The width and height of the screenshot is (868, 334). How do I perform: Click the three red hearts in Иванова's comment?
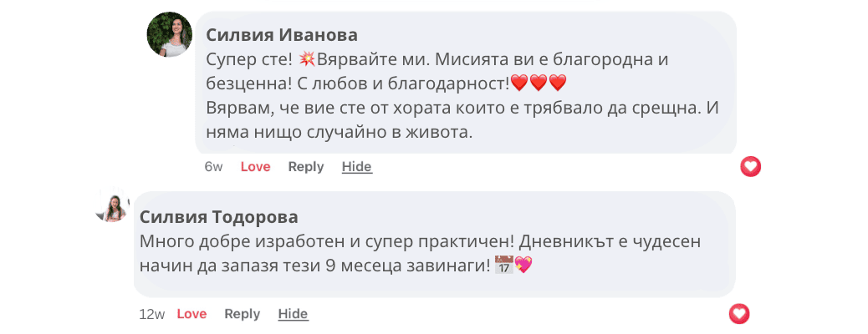pyautogui.click(x=539, y=83)
